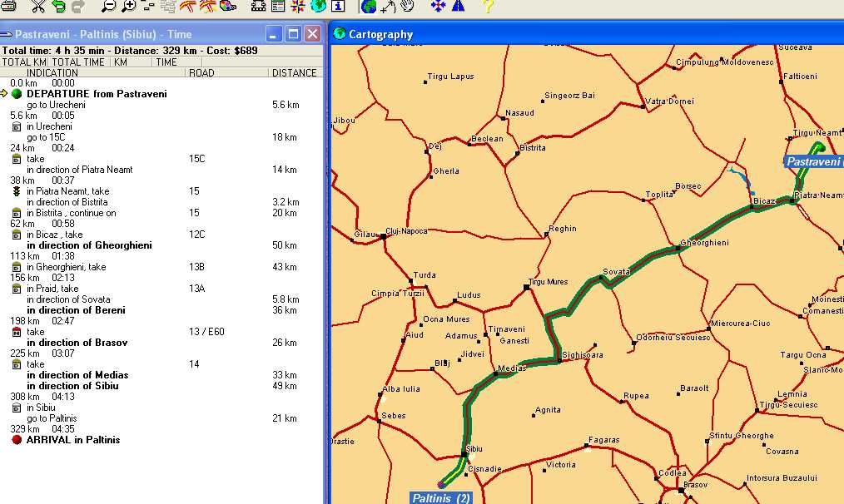Click the TOTAL TIME column header

tap(78, 62)
